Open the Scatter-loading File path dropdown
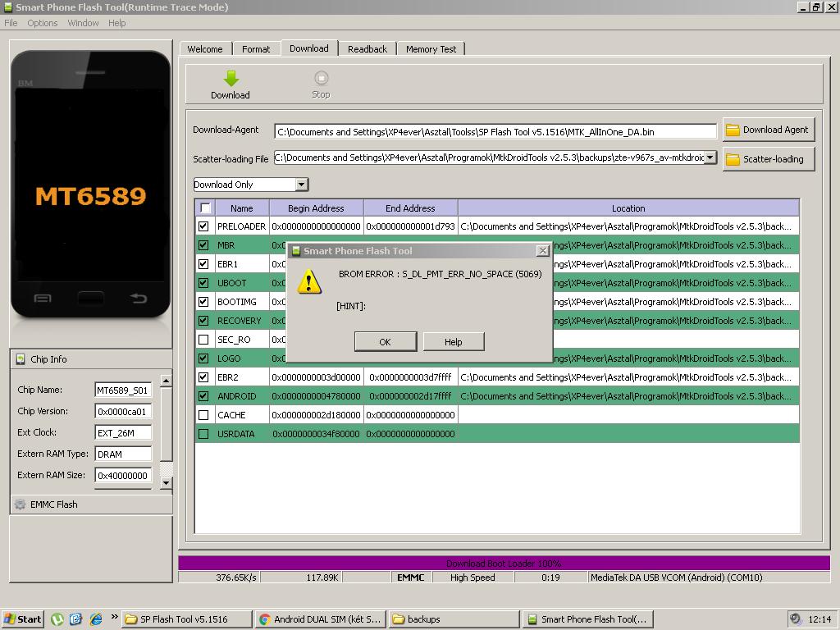This screenshot has height=630, width=840. click(710, 157)
